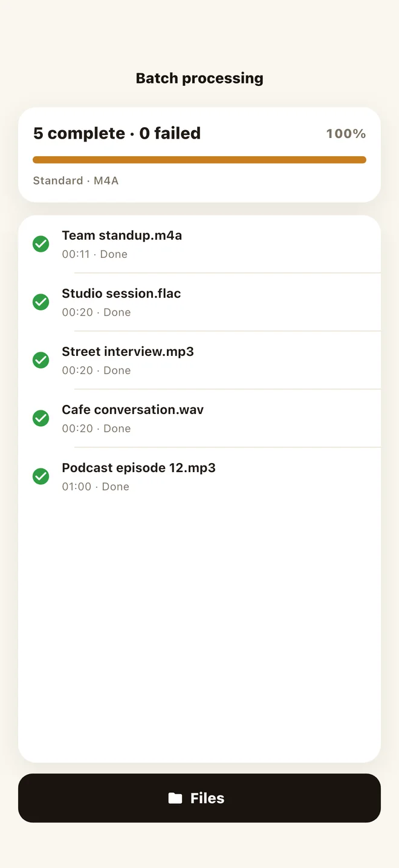Viewport: 399px width, 868px height.
Task: Click the 5 complete · 0 failed summary
Action: point(117,133)
